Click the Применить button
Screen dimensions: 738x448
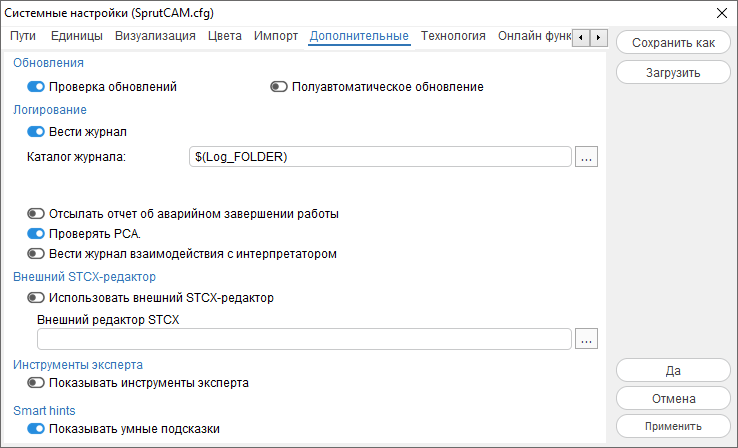point(674,426)
